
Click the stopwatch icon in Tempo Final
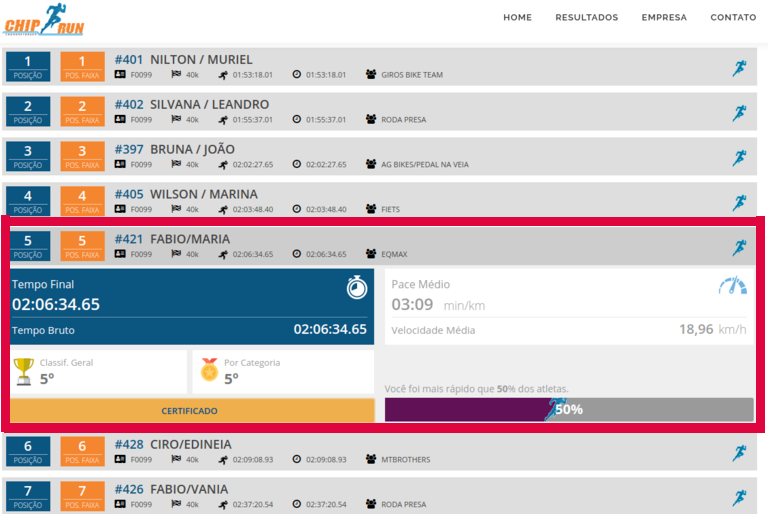357,288
